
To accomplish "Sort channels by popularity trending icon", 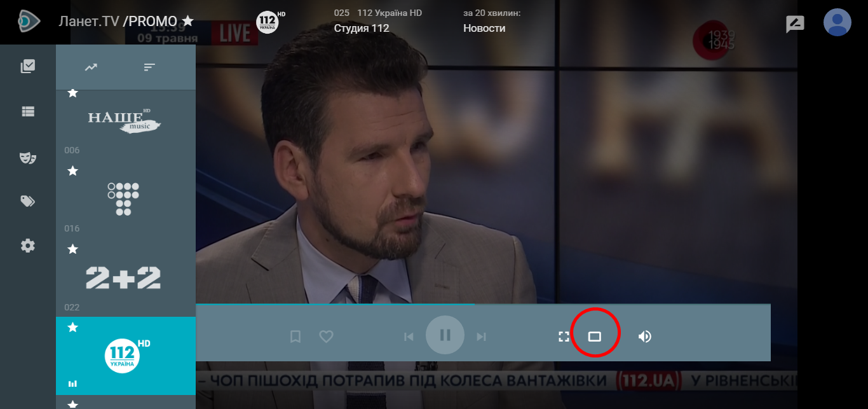I will (91, 67).
